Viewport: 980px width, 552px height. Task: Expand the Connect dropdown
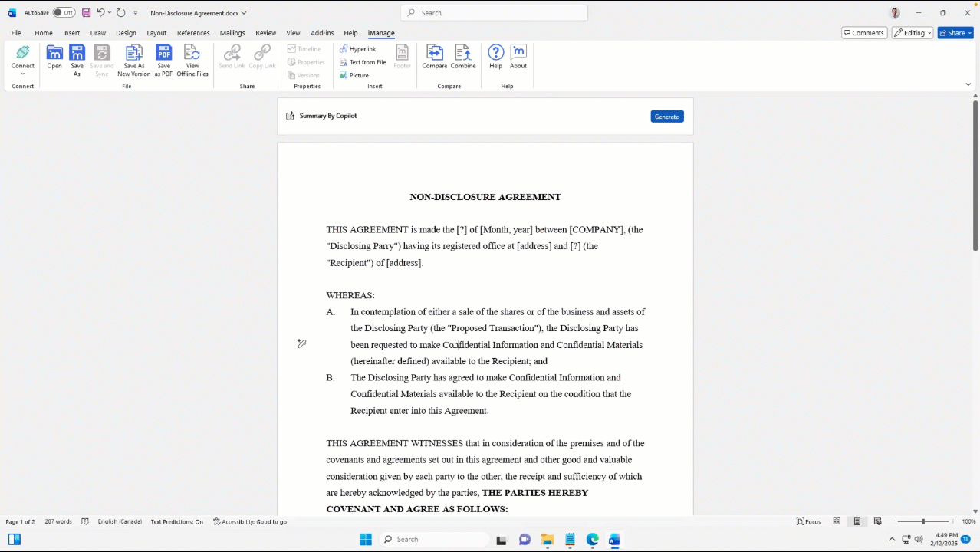[22, 75]
